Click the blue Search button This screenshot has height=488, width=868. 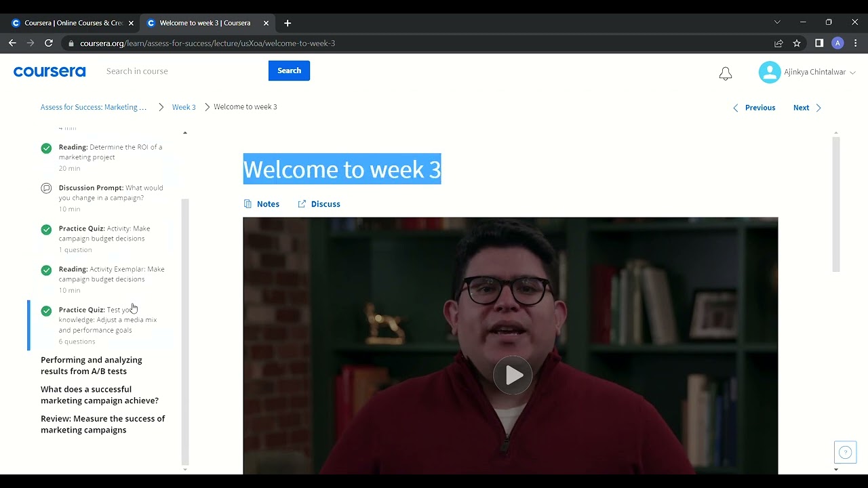pyautogui.click(x=289, y=70)
